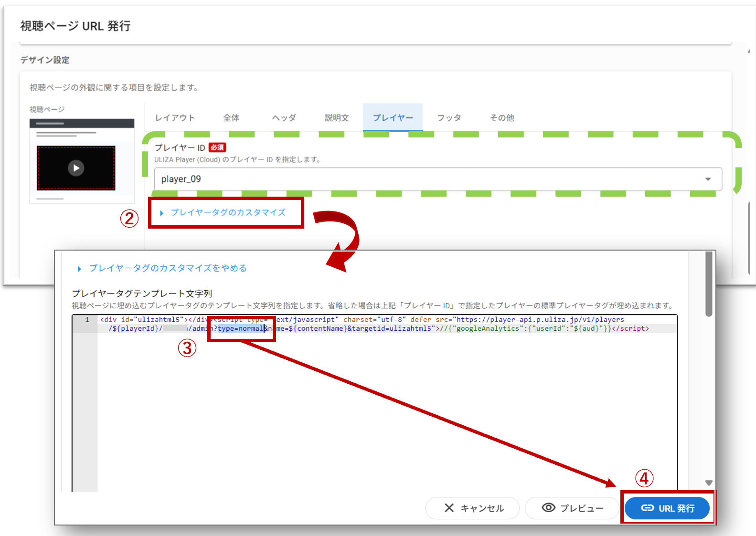
Task: Click the eye icon on プレビュー button
Action: coord(548,508)
